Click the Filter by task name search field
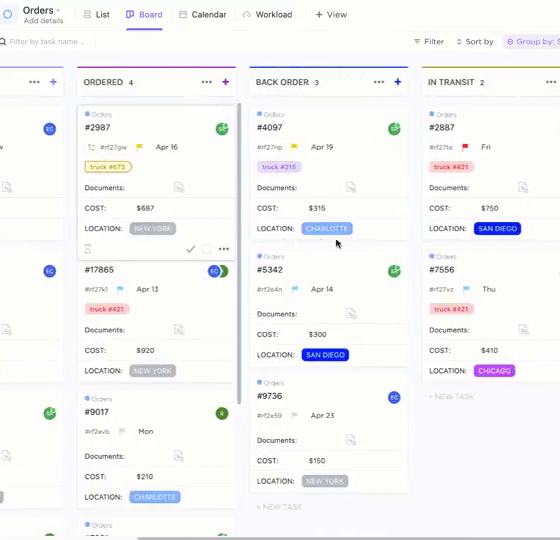Screen dimensions: 560x540 pos(47,42)
